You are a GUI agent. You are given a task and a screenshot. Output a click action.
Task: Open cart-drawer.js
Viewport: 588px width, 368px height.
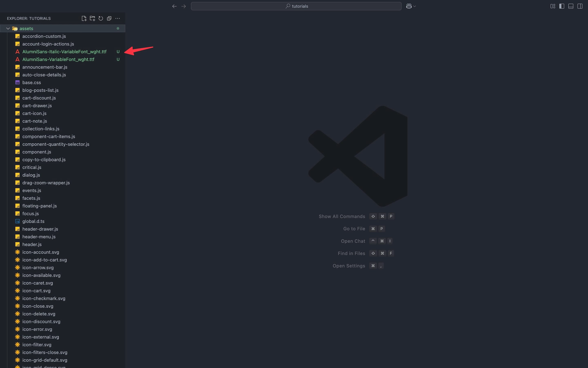[63, 106]
